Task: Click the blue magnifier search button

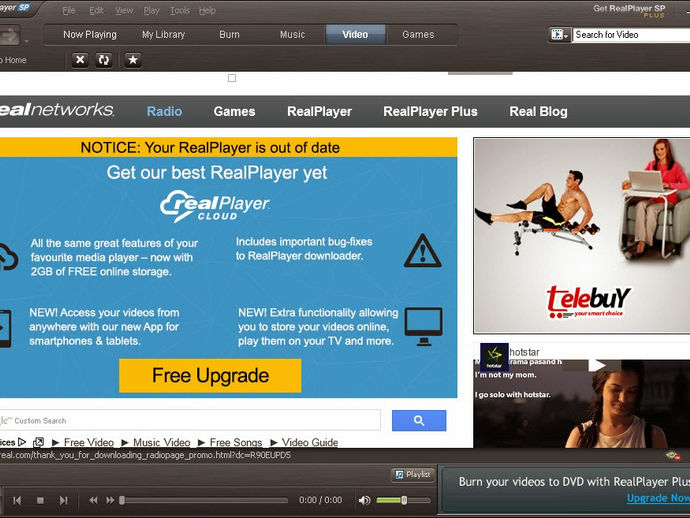Action: click(x=419, y=420)
